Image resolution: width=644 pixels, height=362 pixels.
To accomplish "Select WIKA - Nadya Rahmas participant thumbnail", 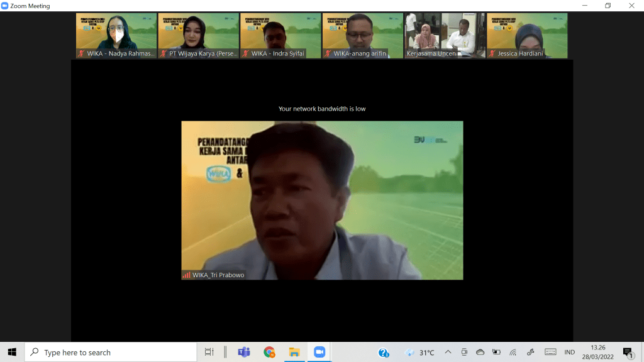I will coord(116,36).
